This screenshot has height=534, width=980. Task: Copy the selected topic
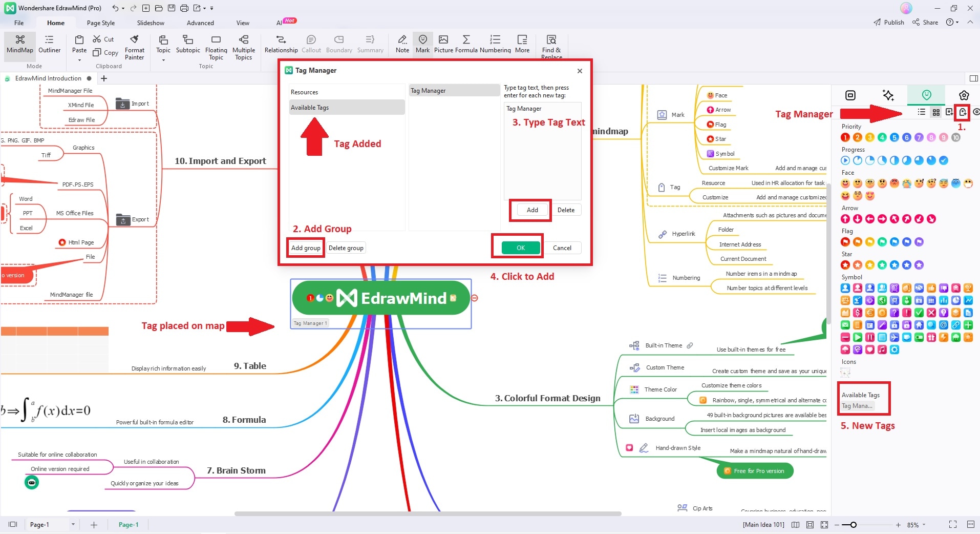click(x=105, y=52)
